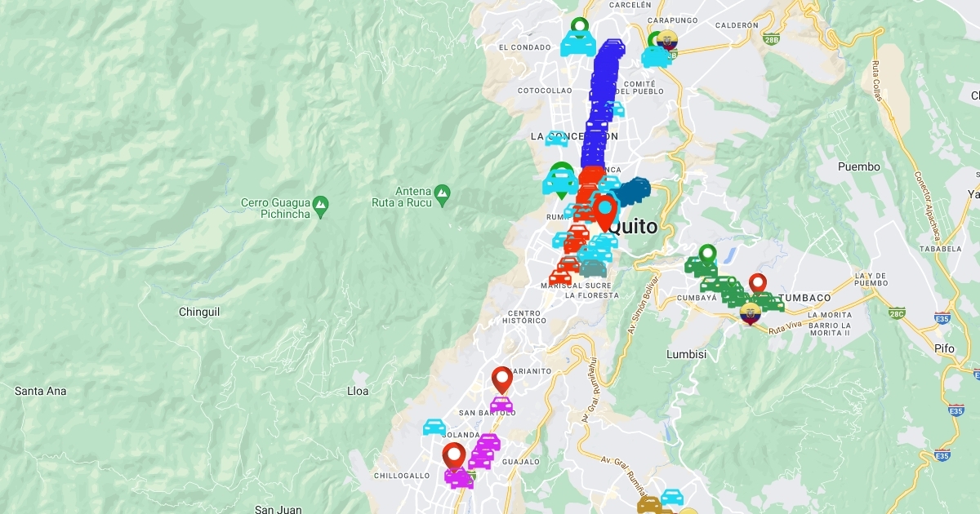This screenshot has height=514, width=980.
Task: Select the Puembo label
Action: [859, 166]
